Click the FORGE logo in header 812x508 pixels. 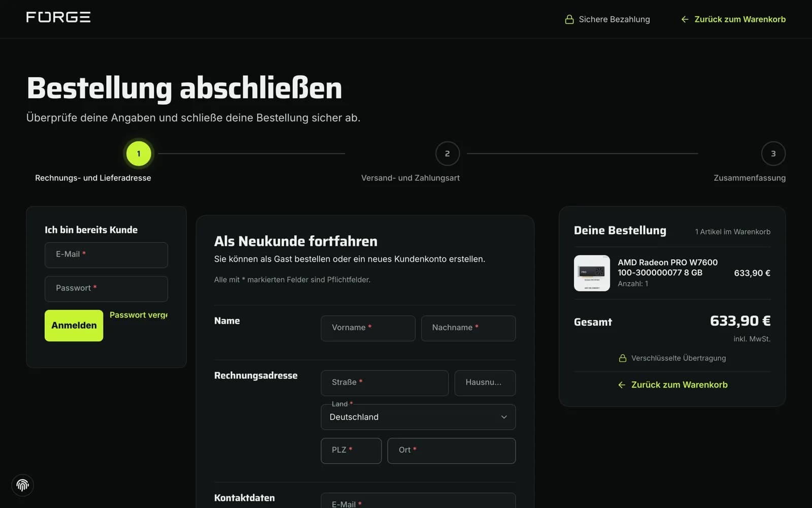coord(58,17)
